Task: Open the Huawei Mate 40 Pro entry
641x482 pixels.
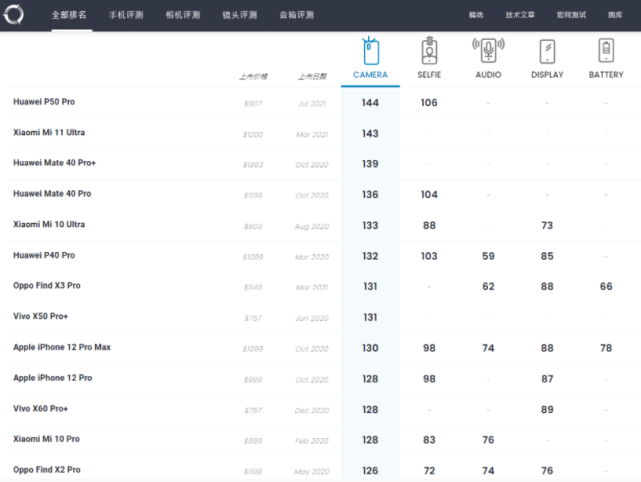Action: (52, 193)
